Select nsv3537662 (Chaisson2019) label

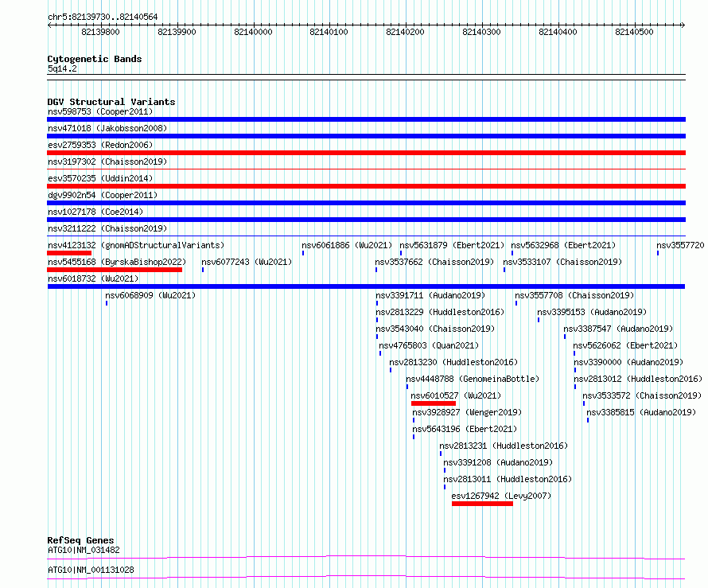pos(434,262)
